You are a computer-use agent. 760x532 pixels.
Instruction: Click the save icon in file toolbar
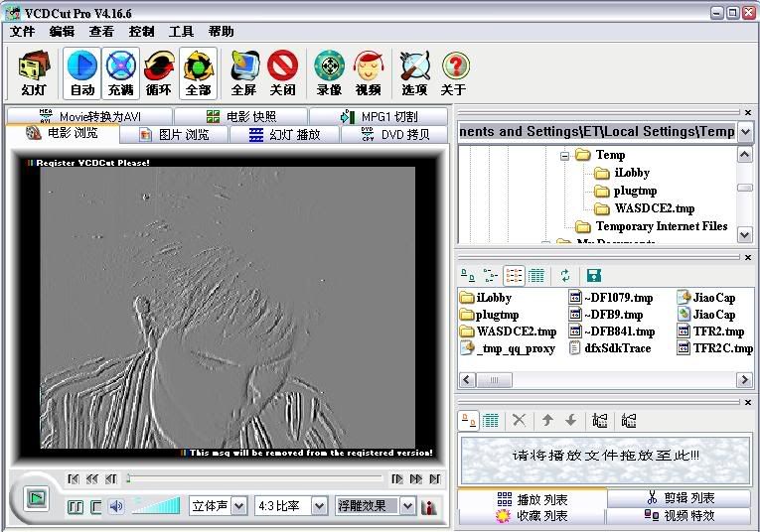click(x=594, y=276)
